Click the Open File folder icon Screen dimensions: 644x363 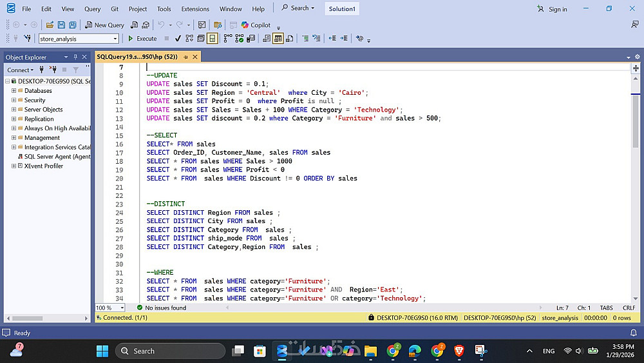[x=50, y=25]
